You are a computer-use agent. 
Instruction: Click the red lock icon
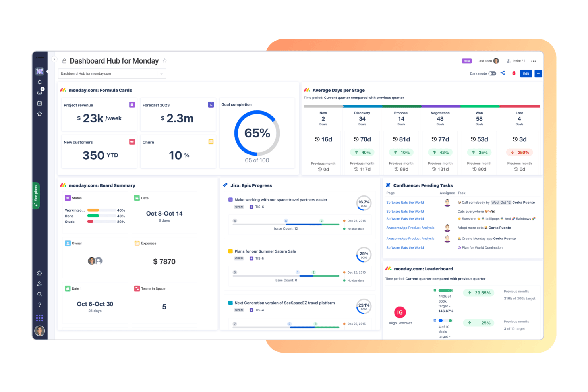coord(514,73)
